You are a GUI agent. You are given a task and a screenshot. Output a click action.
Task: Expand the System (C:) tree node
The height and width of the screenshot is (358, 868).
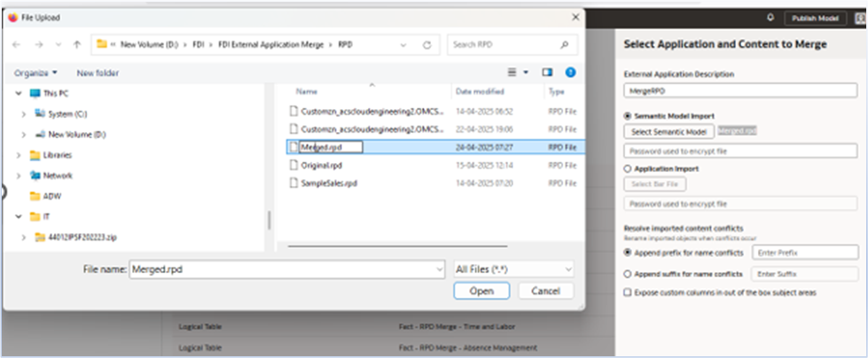point(23,114)
